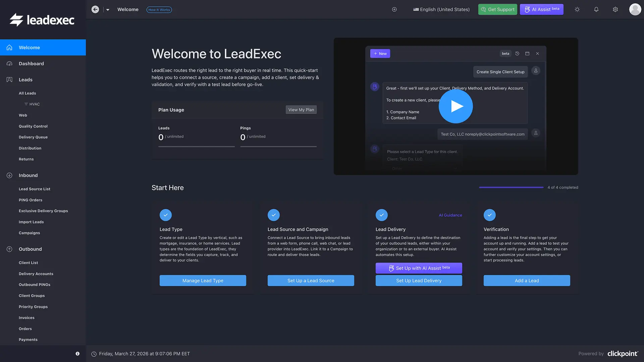
Task: Click the Lead Delivery completed checkmark
Action: point(382,215)
